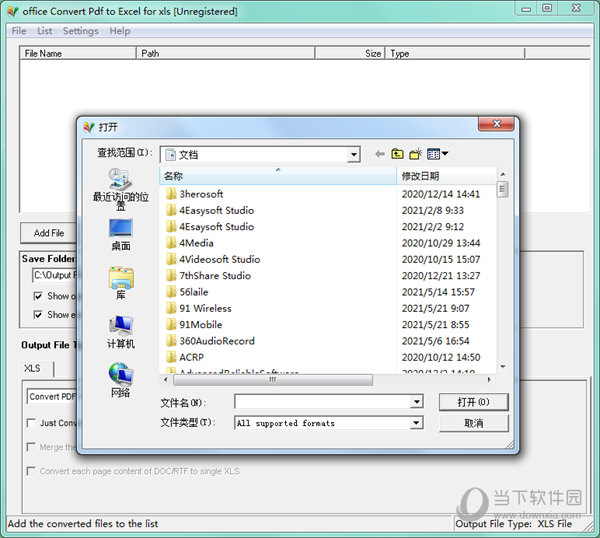Open Recent Places in the sidebar
600x538 pixels.
click(121, 189)
